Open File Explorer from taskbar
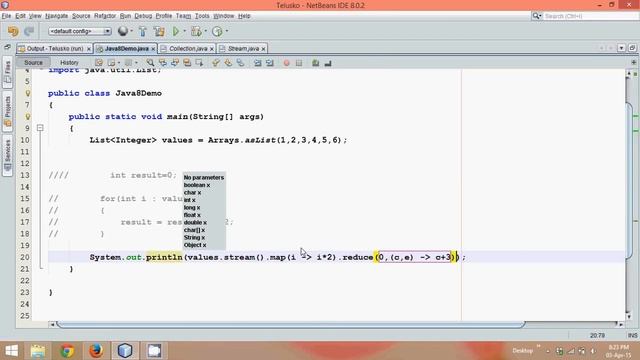This screenshot has width=640, height=360. click(x=38, y=351)
